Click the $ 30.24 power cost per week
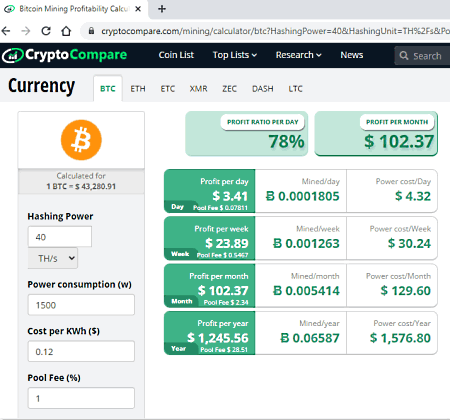The height and width of the screenshot is (420, 450). pyautogui.click(x=409, y=243)
